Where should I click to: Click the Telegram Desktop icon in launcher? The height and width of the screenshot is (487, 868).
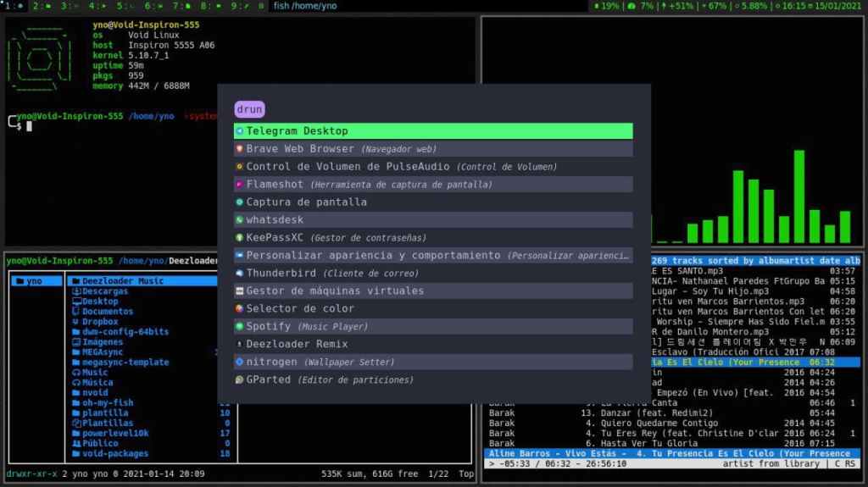click(x=240, y=131)
